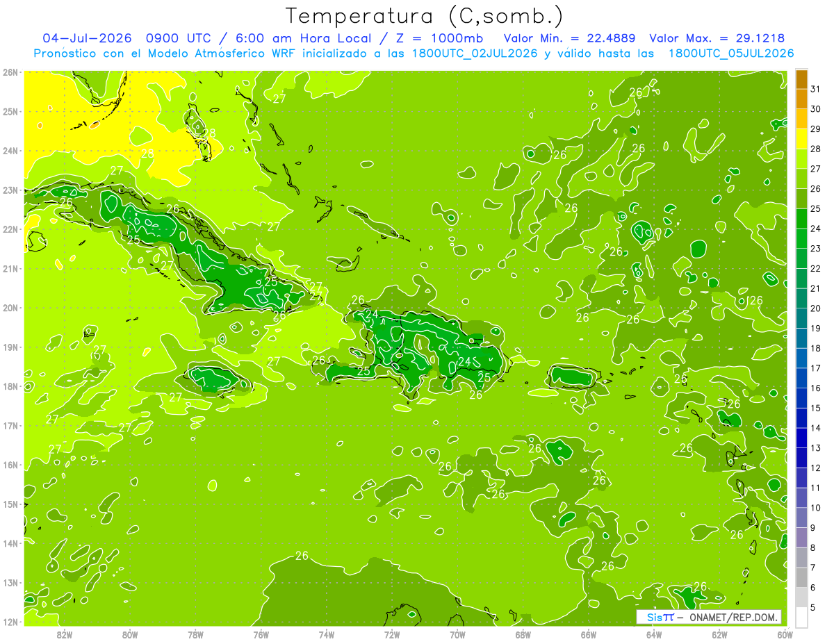Viewport: 834px width, 644px height.
Task: Click the "6:00 am Hora Local" text
Action: pos(303,38)
